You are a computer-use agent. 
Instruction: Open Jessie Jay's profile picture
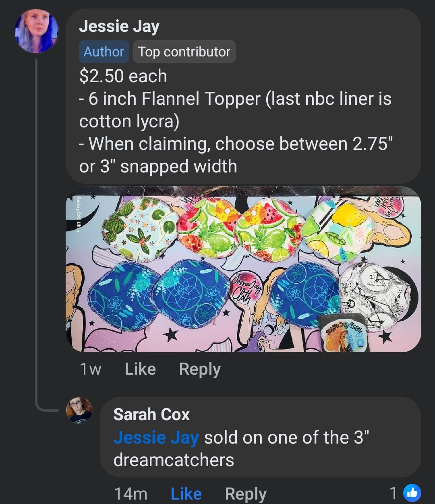36,32
